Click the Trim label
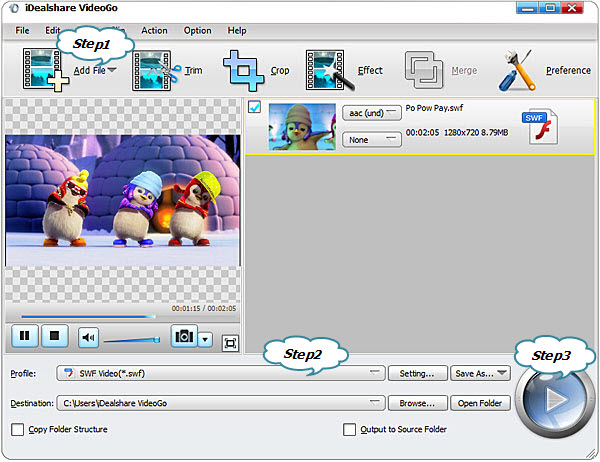The height and width of the screenshot is (462, 600). [x=194, y=70]
